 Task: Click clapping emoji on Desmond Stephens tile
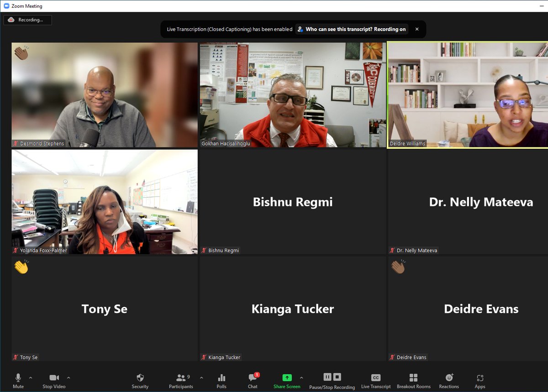(x=21, y=53)
